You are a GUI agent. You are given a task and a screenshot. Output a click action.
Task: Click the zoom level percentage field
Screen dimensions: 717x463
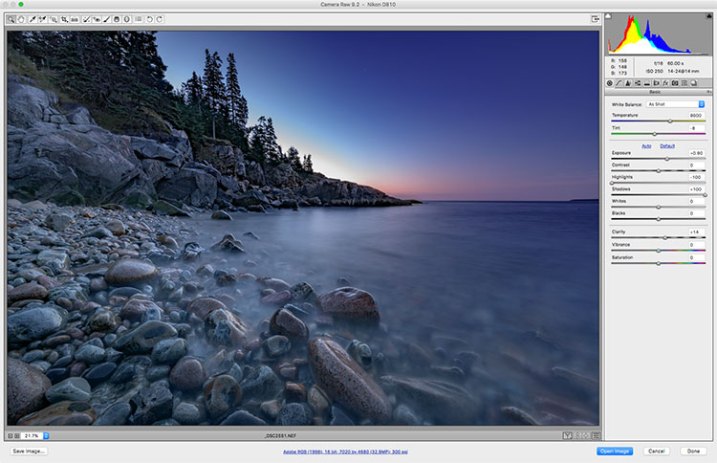[32, 436]
